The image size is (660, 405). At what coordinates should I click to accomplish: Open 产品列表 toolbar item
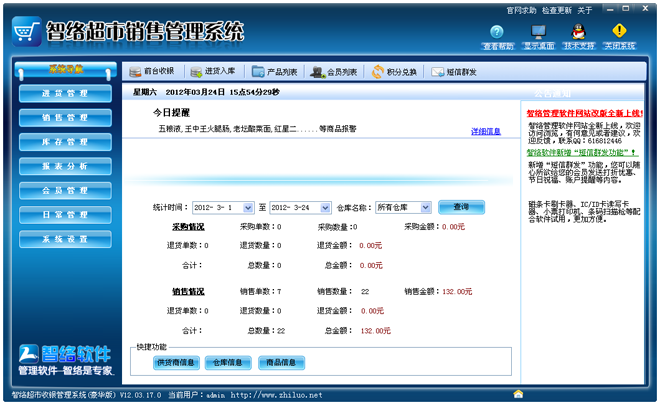(x=274, y=72)
